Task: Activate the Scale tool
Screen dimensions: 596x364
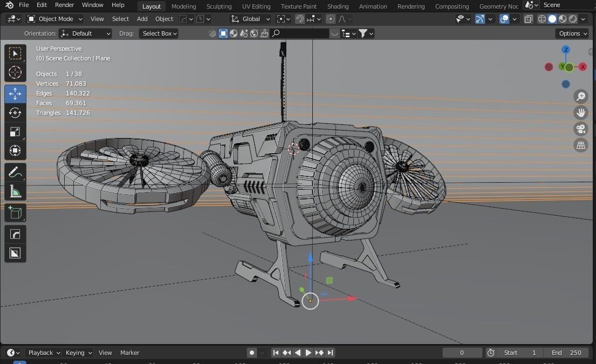Action: [x=15, y=132]
